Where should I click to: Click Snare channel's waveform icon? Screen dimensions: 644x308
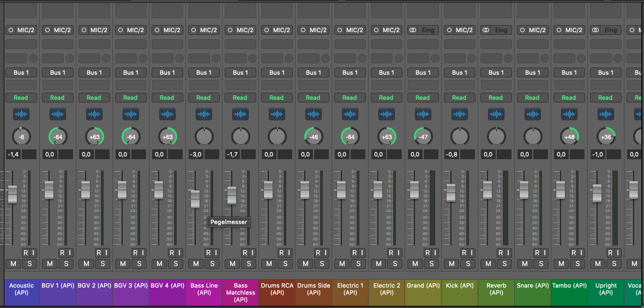[533, 114]
